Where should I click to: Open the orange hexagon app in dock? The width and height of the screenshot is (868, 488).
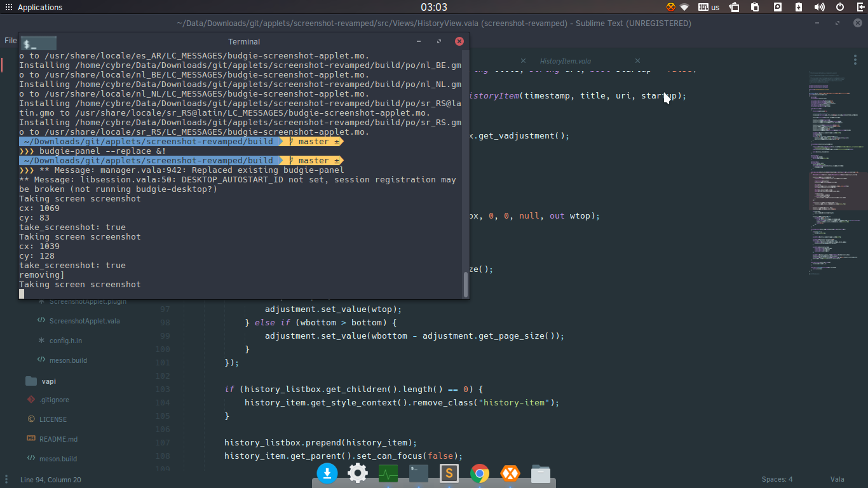click(510, 473)
